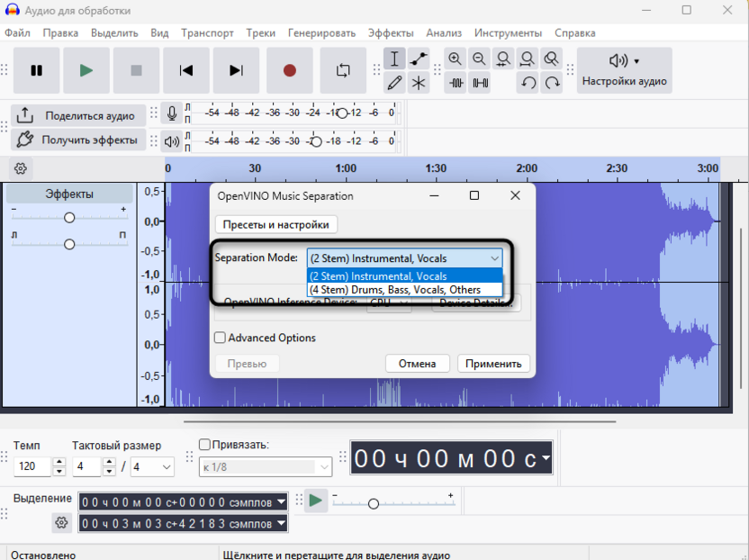Open the Выделить menu
749x560 pixels.
point(114,33)
